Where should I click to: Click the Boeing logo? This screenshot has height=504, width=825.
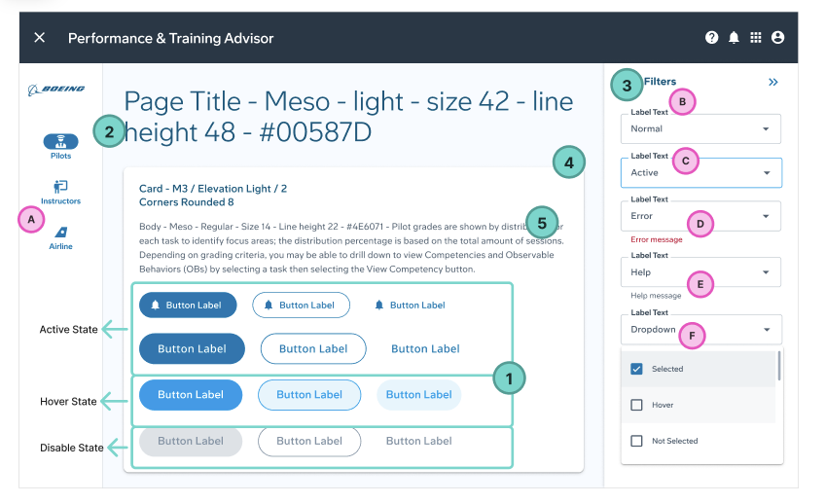(x=56, y=90)
